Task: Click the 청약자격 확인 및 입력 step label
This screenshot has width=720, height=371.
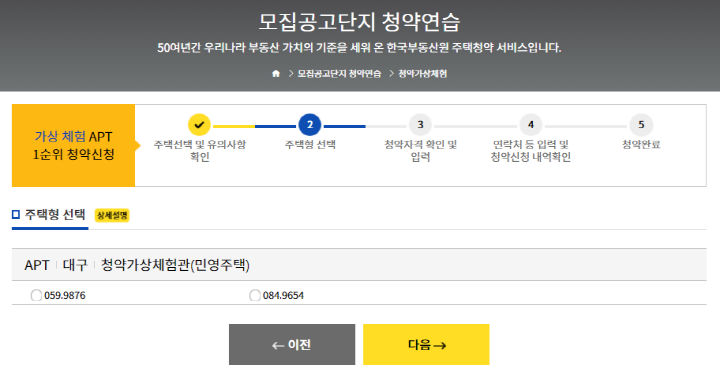Action: tap(421, 151)
